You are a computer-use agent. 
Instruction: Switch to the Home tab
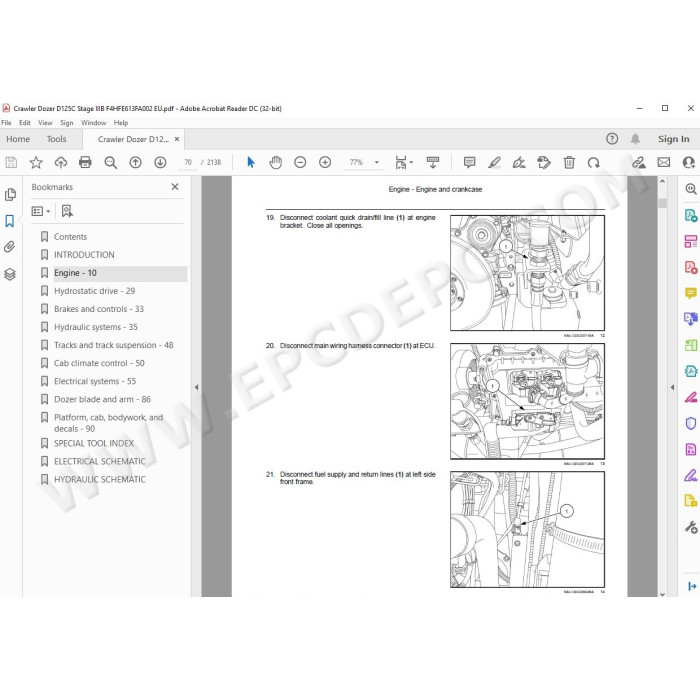[x=18, y=139]
